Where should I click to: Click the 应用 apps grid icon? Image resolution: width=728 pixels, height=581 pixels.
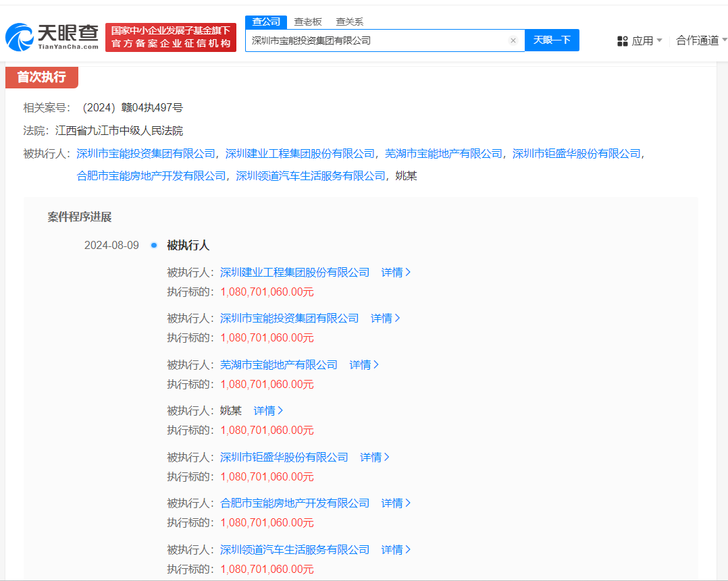622,40
